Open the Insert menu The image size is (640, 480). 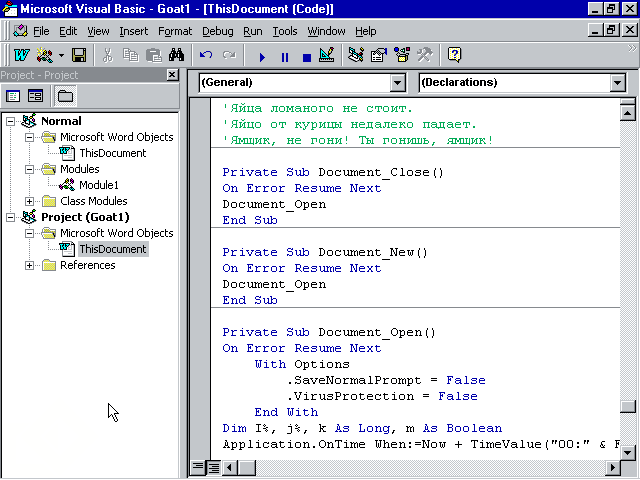point(134,31)
